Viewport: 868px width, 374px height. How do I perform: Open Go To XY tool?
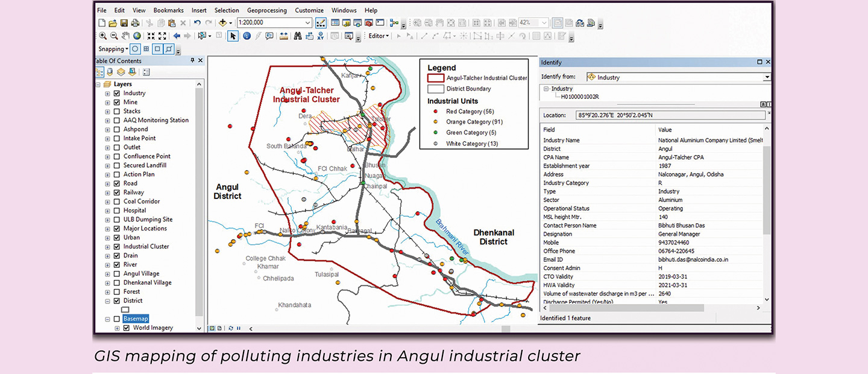(321, 36)
